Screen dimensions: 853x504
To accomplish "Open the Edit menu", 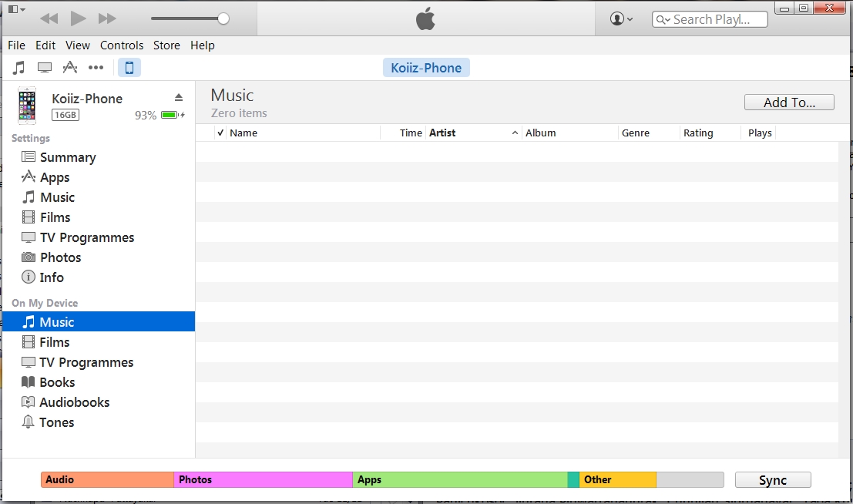I will pos(45,45).
